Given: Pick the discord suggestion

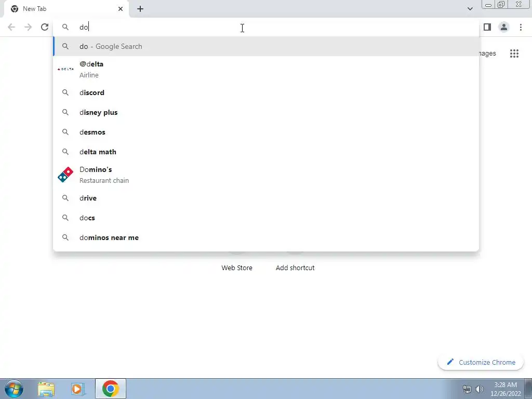Looking at the screenshot, I should point(266,92).
